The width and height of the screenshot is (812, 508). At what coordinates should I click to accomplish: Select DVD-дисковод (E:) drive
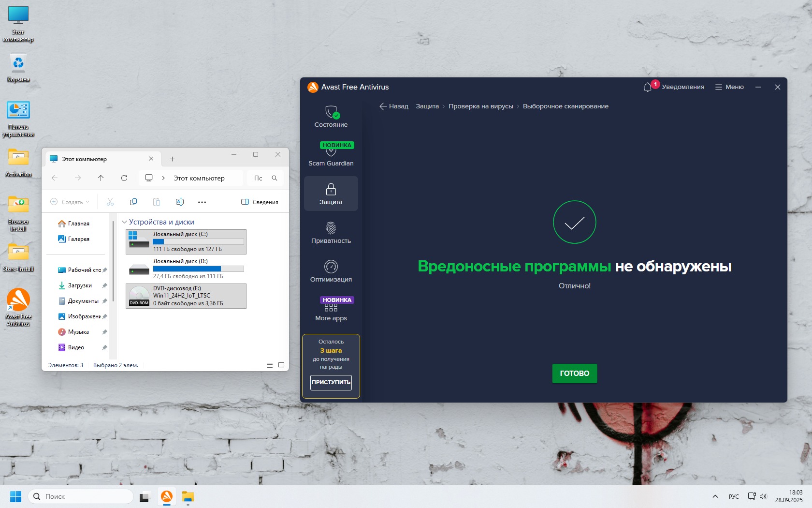click(186, 296)
